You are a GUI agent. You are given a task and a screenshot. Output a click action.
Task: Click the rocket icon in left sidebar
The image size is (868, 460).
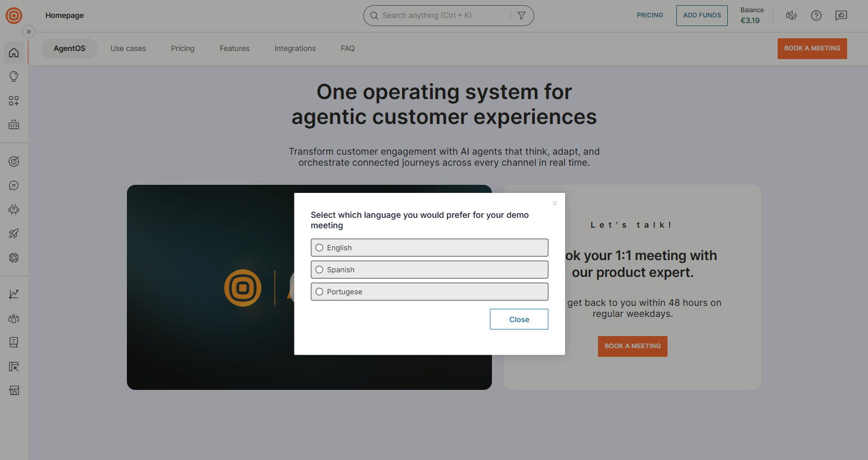(x=14, y=233)
